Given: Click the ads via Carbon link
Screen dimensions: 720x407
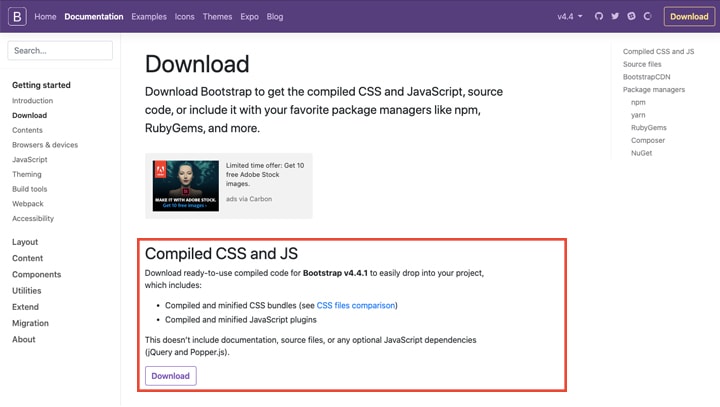Looking at the screenshot, I should pos(249,199).
